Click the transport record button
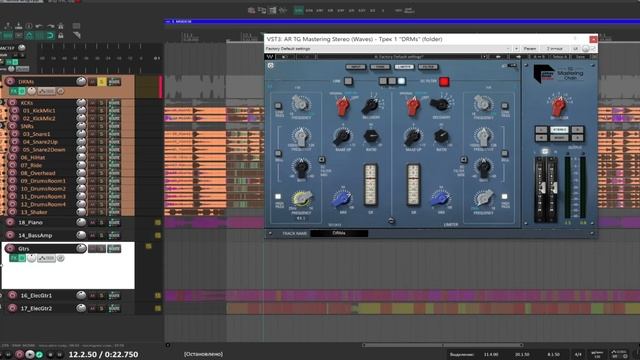The width and height of the screenshot is (640, 360). [19, 354]
